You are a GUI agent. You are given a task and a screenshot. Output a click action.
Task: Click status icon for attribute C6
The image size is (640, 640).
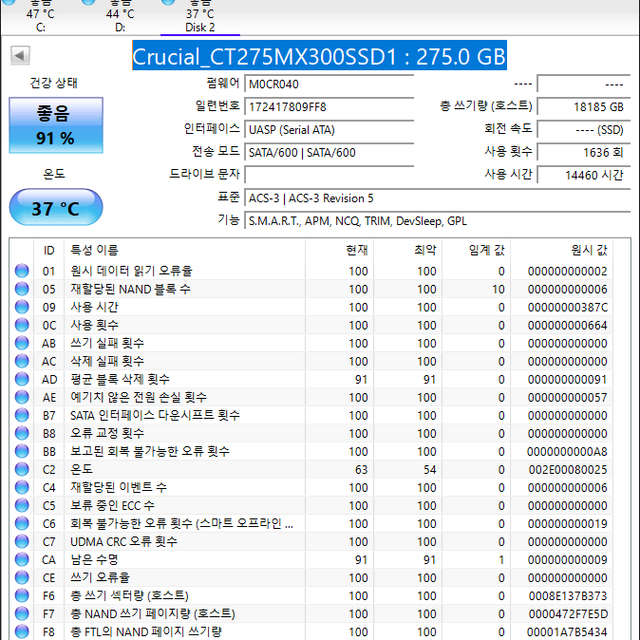(x=22, y=523)
